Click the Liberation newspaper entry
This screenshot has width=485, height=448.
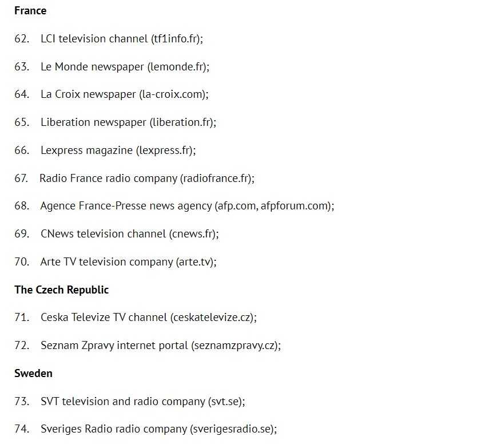(115, 122)
